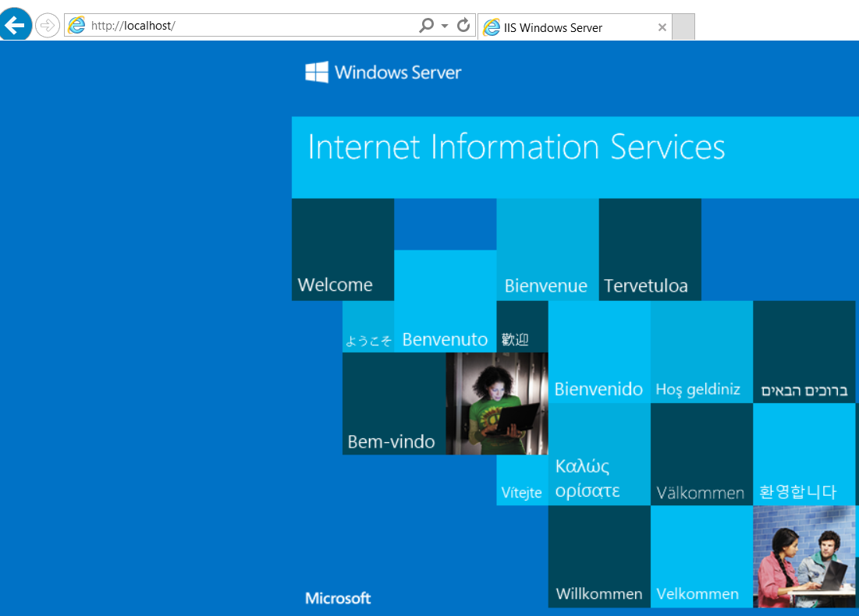Open a new blank tab

coord(683,27)
